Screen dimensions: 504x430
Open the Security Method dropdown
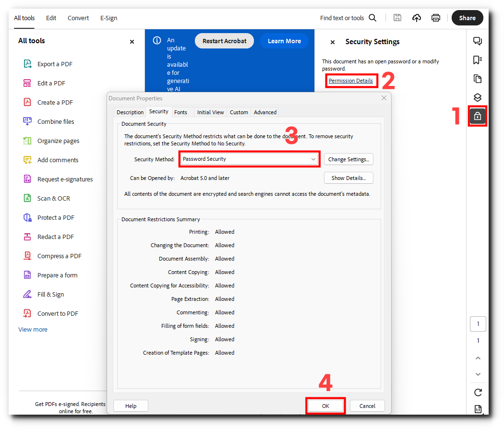click(249, 159)
